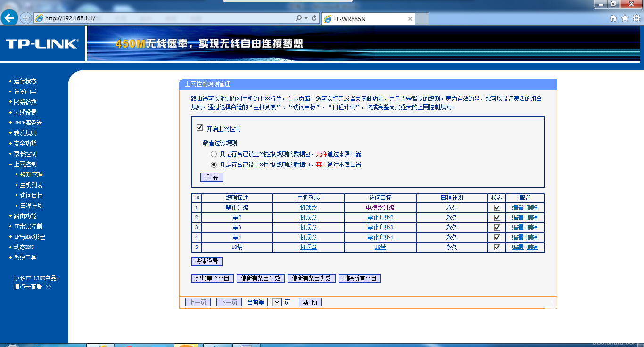Expand DHCP服务器 menu
The image size is (644, 347).
coord(28,123)
